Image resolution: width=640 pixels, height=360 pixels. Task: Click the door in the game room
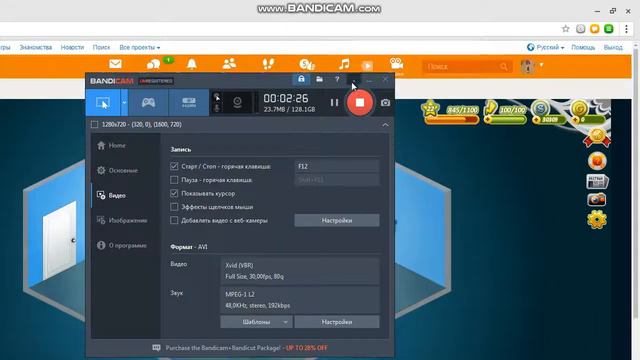60,240
